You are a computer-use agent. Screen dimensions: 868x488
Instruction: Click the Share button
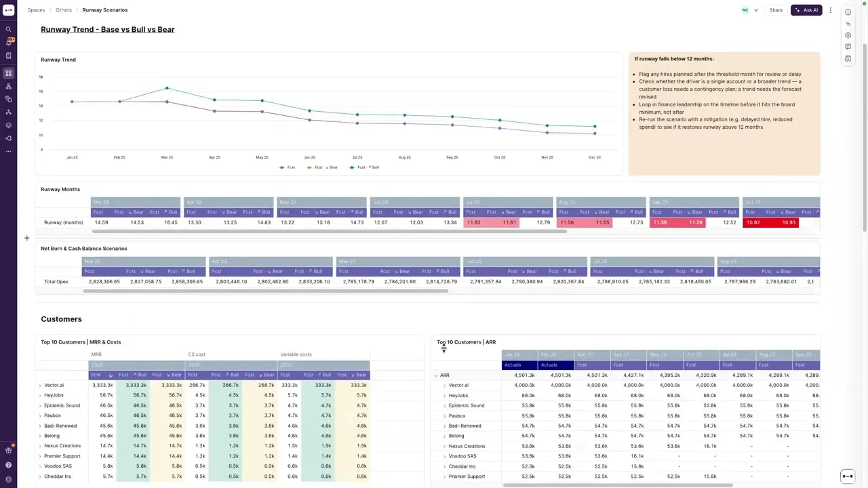click(x=776, y=10)
